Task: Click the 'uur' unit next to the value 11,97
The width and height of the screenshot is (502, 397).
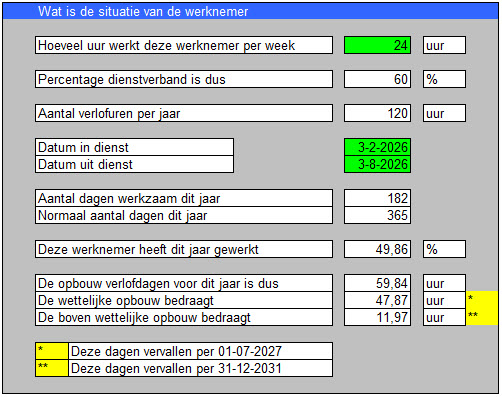Action: [444, 317]
